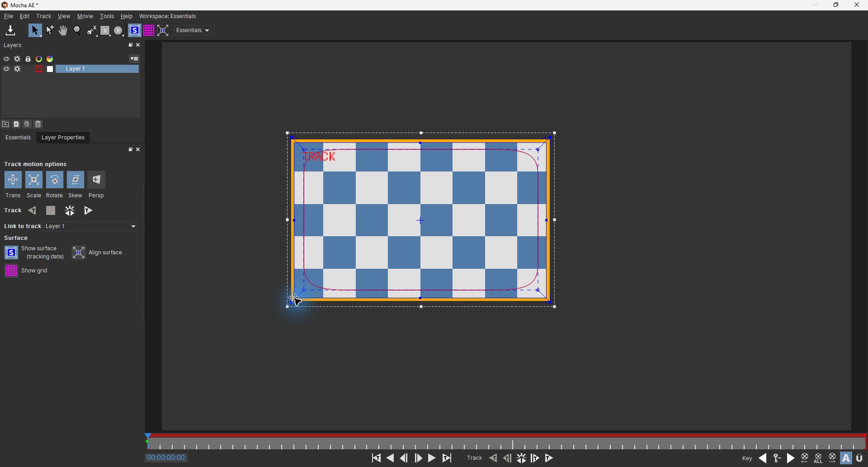The image size is (868, 467).
Task: Click the Play forward button
Action: coord(432,458)
